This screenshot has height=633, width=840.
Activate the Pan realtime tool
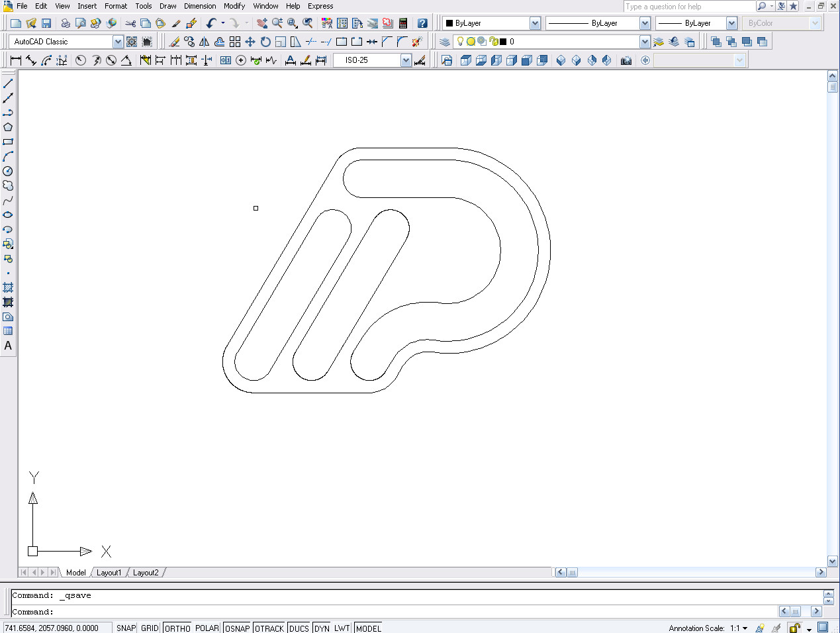(x=262, y=23)
